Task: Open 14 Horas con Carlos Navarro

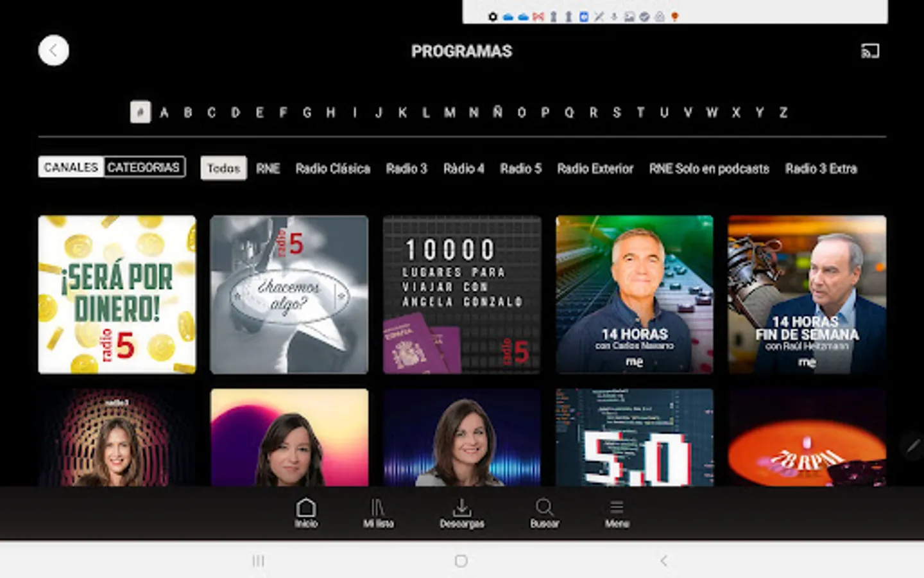Action: pyautogui.click(x=635, y=294)
